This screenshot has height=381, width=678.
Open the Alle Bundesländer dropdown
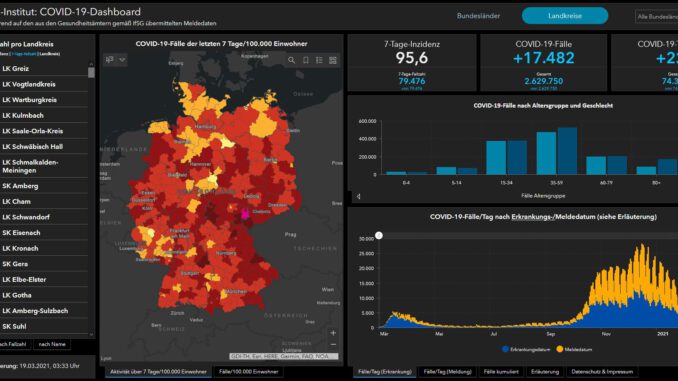[x=656, y=16]
